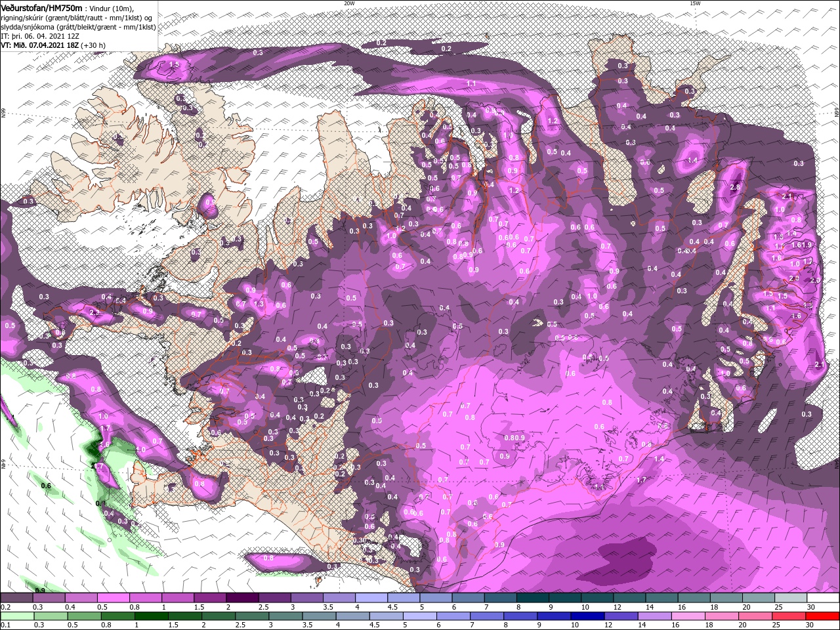
Task: Pick the 0.8 swatch in the purple snow legend
Action: click(145, 597)
